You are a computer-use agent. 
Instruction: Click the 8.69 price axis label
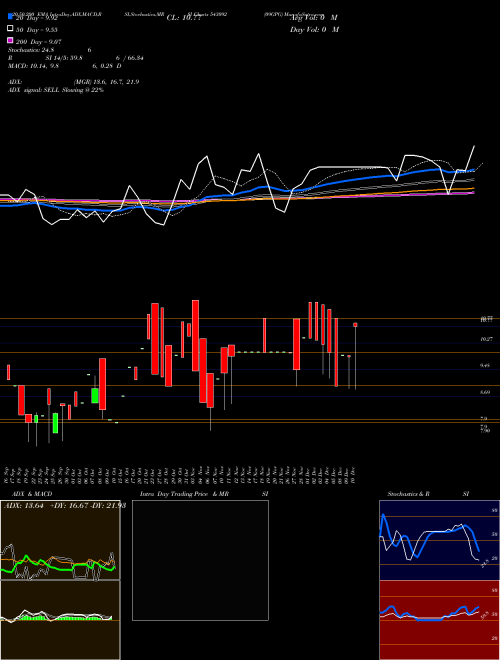[x=485, y=392]
